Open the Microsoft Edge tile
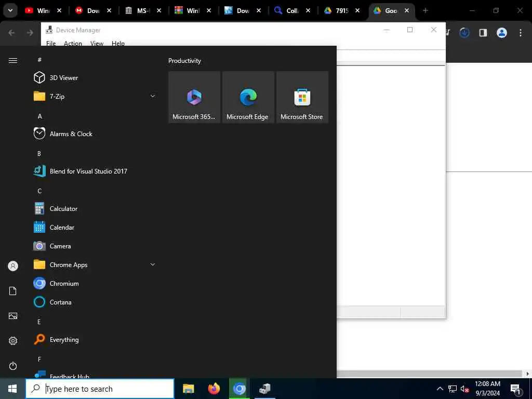Image resolution: width=532 pixels, height=399 pixels. pyautogui.click(x=248, y=97)
